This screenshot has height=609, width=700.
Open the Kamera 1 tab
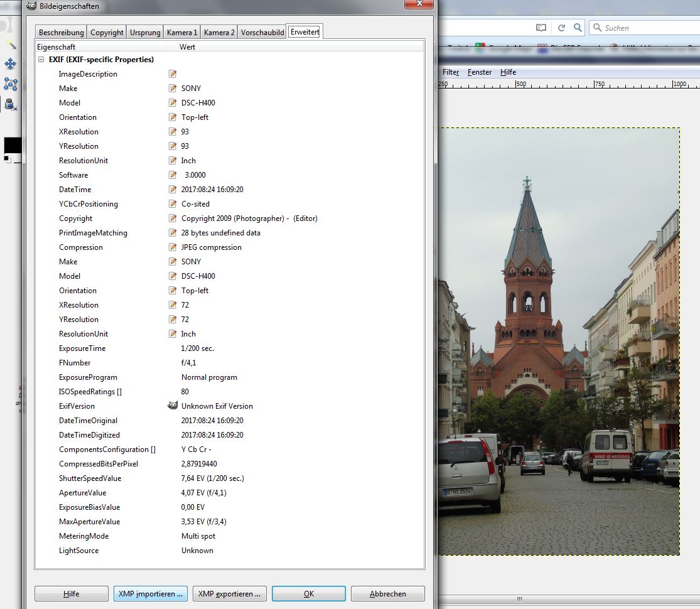pos(182,33)
